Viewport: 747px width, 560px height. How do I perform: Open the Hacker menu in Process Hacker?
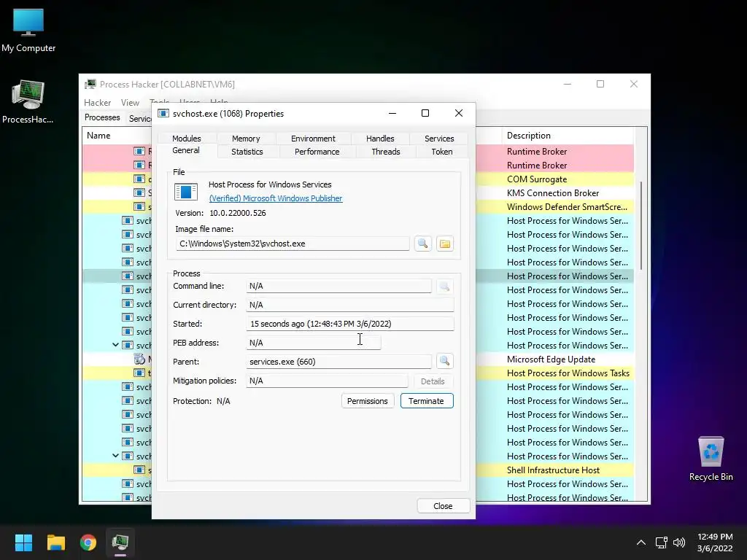97,103
